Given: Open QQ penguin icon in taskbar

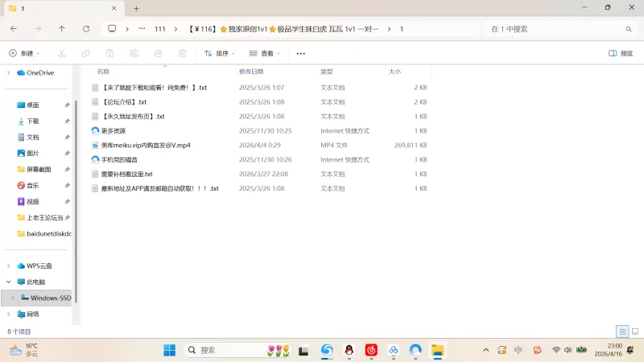Looking at the screenshot, I should (349, 350).
